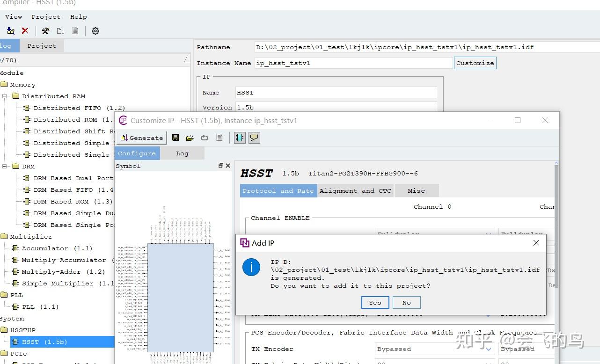Click the circular reset arrow icon
600x364 pixels.
point(205,138)
